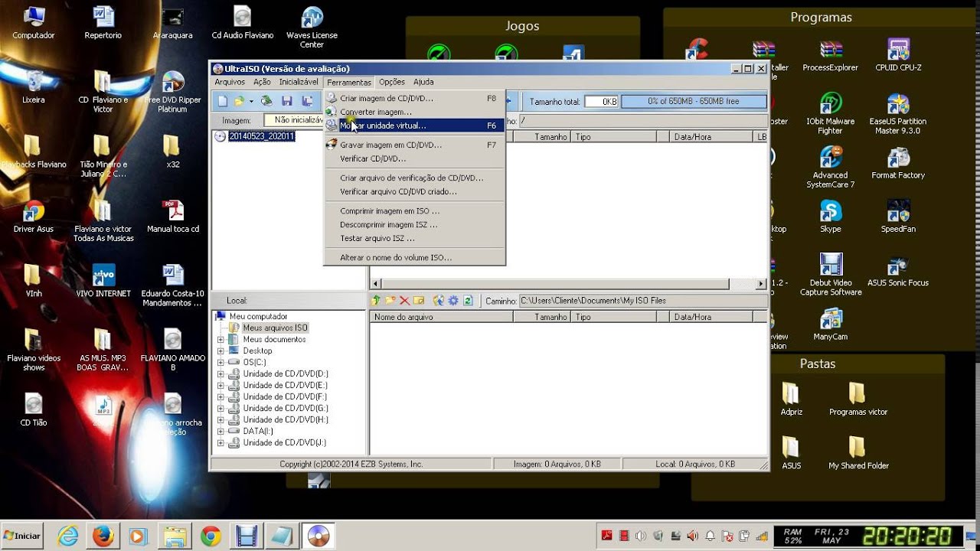Viewport: 980px width, 551px height.
Task: Click the UltraISO disc taskbar icon
Action: pos(318,536)
